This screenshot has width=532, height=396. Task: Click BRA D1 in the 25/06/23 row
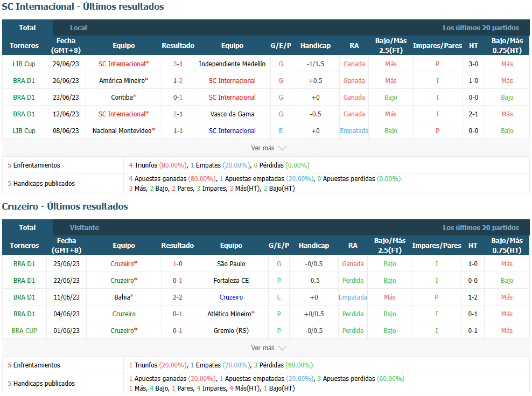tap(24, 263)
